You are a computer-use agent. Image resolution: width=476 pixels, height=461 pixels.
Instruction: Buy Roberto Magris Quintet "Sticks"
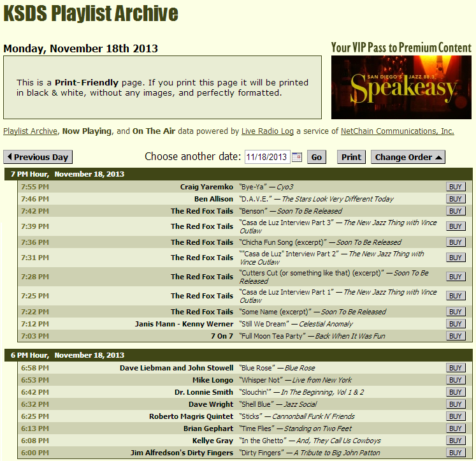tap(456, 416)
